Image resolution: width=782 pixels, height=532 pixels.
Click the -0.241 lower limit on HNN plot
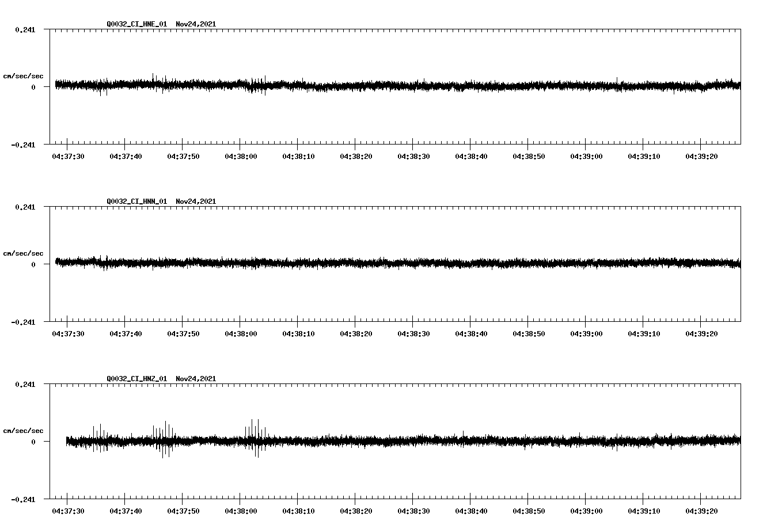coord(23,322)
